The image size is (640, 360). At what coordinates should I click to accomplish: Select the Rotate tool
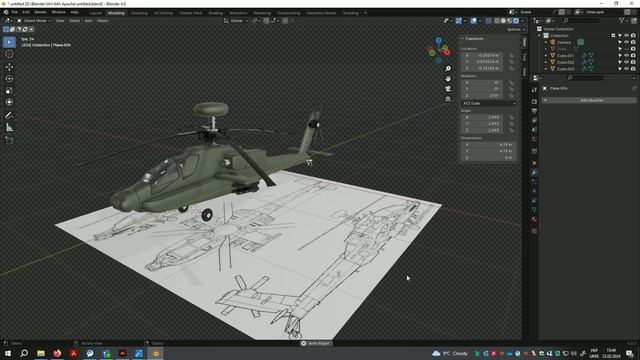9,78
